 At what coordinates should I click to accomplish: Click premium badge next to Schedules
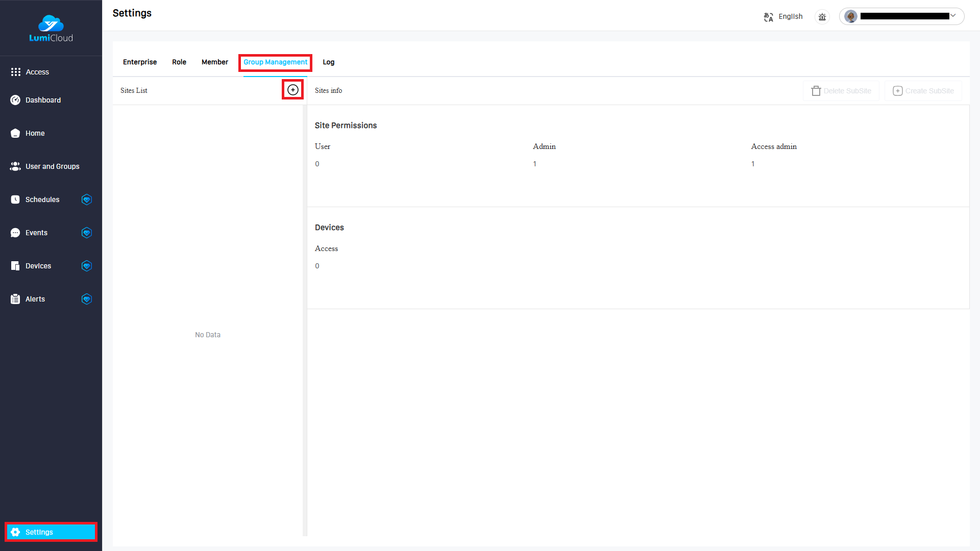point(87,199)
